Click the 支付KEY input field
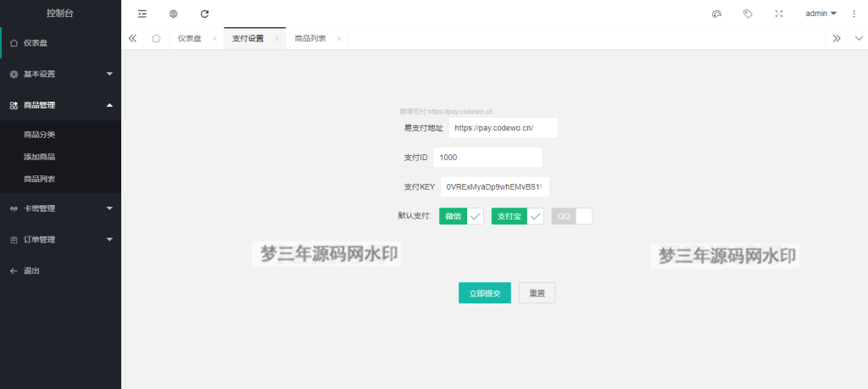Screen dimensions: 868x389 (495, 187)
